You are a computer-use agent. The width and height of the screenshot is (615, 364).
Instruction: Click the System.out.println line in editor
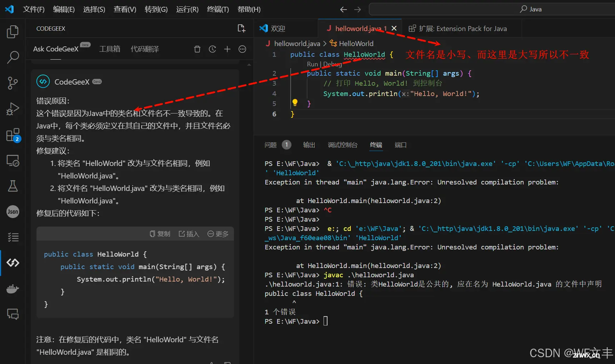[x=401, y=94]
